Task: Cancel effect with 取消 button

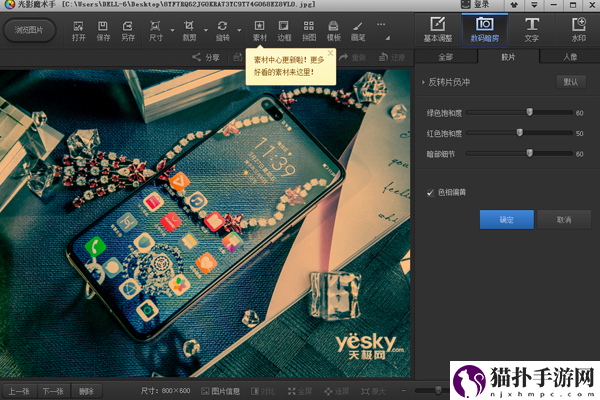Action: tap(564, 219)
